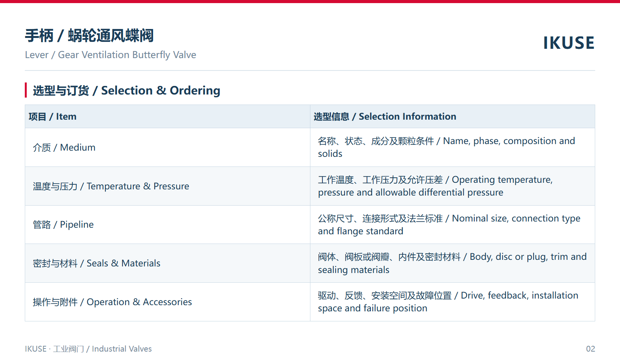Image resolution: width=620 pixels, height=364 pixels.
Task: Click the red bar beside Selection & Ordering
Action: pos(26,90)
